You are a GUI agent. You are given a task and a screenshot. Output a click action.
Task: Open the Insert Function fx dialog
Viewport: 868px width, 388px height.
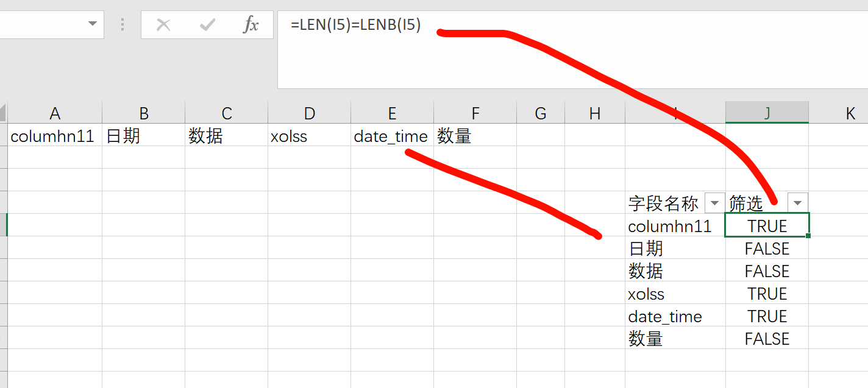(251, 25)
